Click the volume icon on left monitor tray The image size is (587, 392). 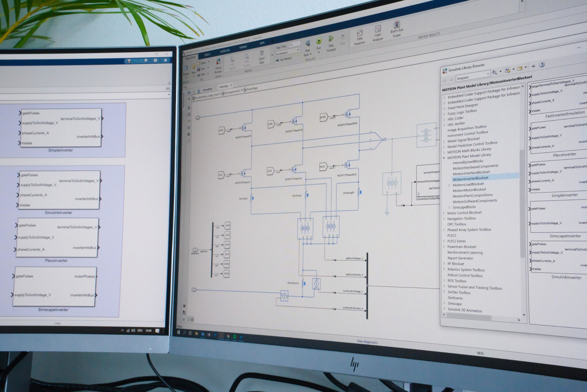133,330
